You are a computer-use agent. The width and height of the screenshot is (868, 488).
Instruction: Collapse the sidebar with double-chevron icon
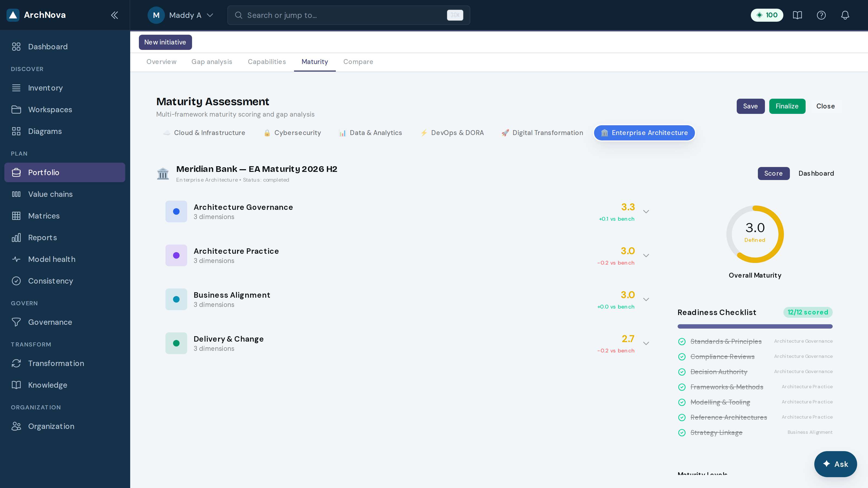coord(114,15)
